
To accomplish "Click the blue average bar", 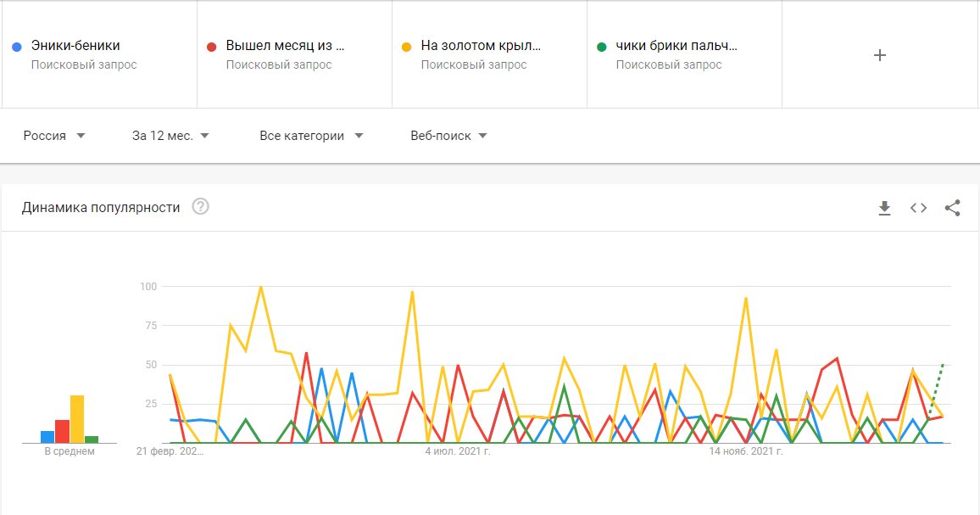I will tap(47, 437).
